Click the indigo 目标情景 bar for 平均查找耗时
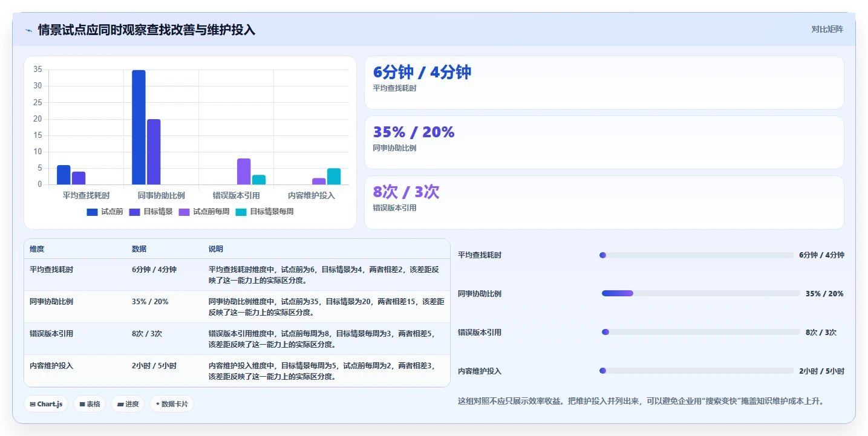The image size is (868, 436). click(x=79, y=178)
